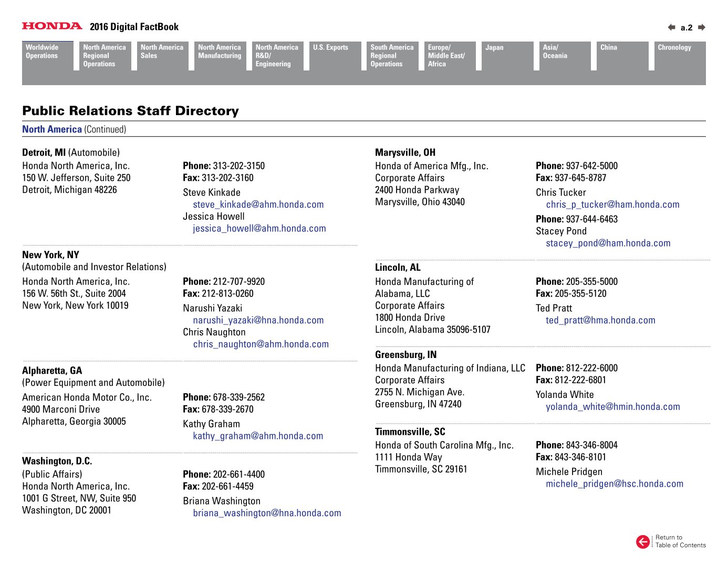Click the New York, NY office heading
728x563 pixels.
coord(51,255)
